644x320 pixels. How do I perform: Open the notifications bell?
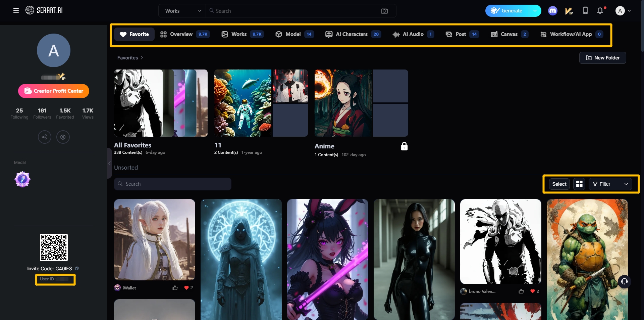point(600,11)
